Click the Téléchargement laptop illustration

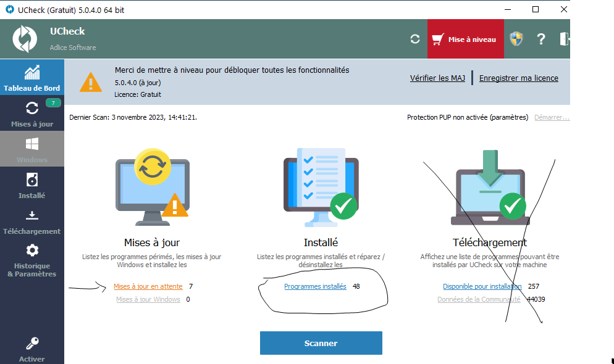(x=490, y=188)
